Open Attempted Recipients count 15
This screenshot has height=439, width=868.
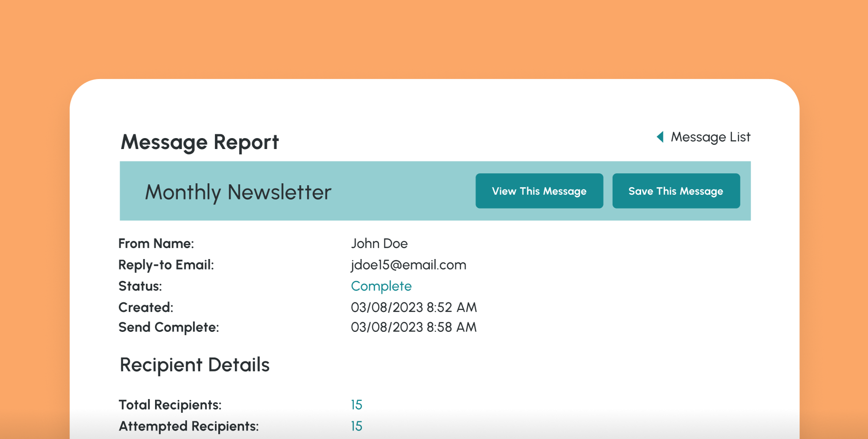pyautogui.click(x=356, y=426)
